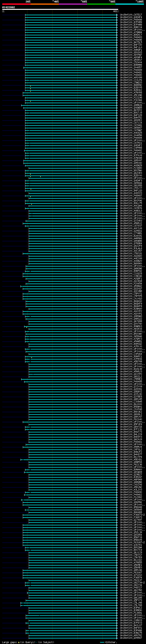Viewport: 146px width, 644px height.
Task: Click the UniRef100_B7FHM8 label
Action: [x=131, y=25]
